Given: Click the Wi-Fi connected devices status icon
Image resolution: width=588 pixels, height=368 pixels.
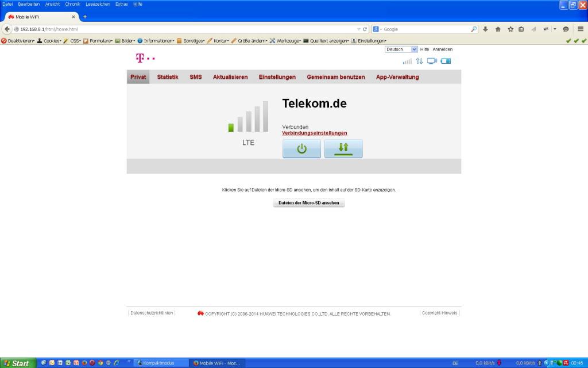Looking at the screenshot, I should (432, 61).
